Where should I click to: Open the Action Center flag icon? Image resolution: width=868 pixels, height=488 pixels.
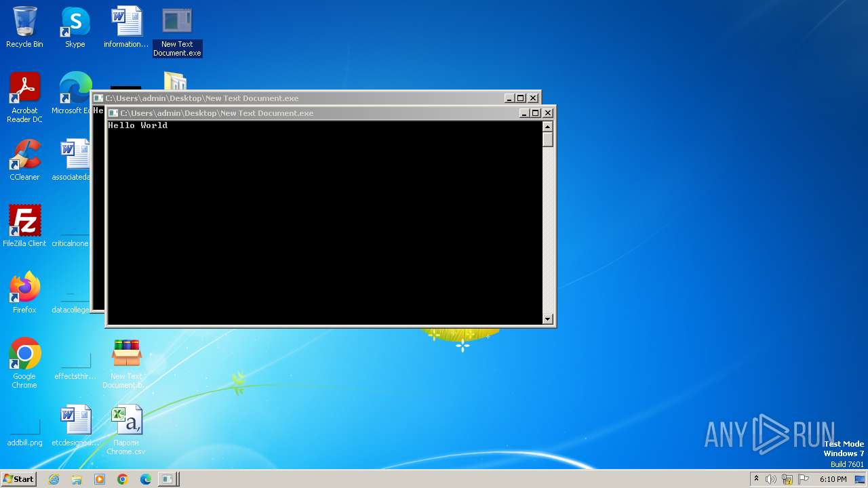pos(804,479)
